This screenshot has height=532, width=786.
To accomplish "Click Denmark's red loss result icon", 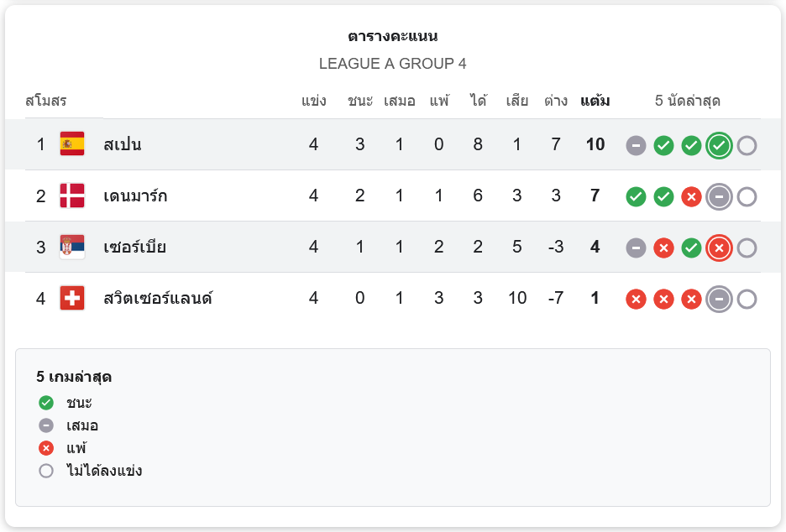I will pyautogui.click(x=691, y=196).
